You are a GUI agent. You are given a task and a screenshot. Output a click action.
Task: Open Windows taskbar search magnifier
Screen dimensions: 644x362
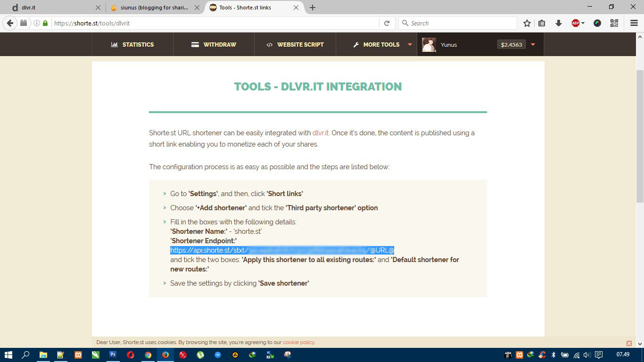click(26, 355)
